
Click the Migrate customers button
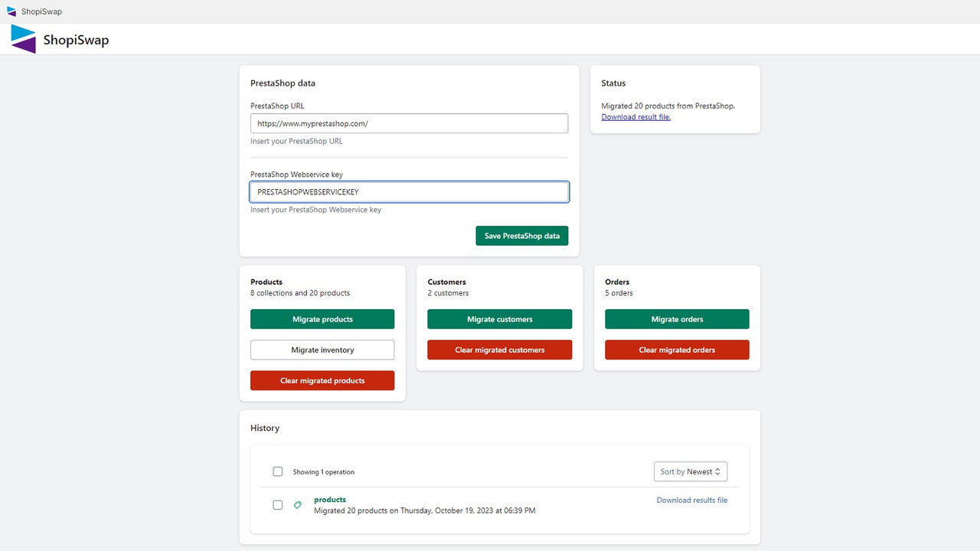500,319
